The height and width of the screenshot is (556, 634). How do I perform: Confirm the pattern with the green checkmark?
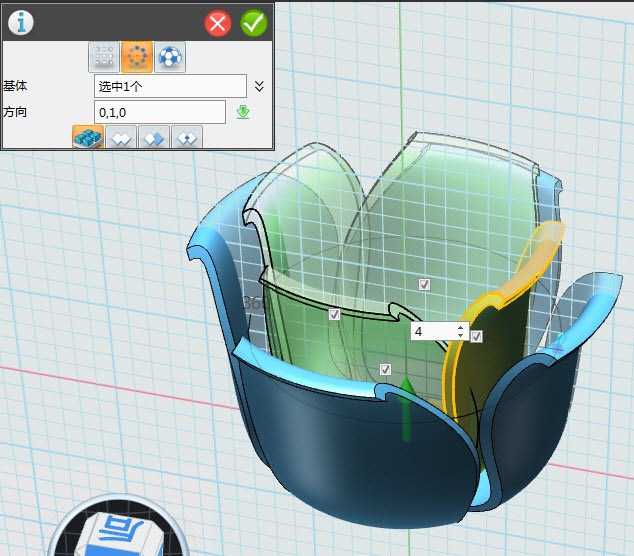click(x=253, y=23)
